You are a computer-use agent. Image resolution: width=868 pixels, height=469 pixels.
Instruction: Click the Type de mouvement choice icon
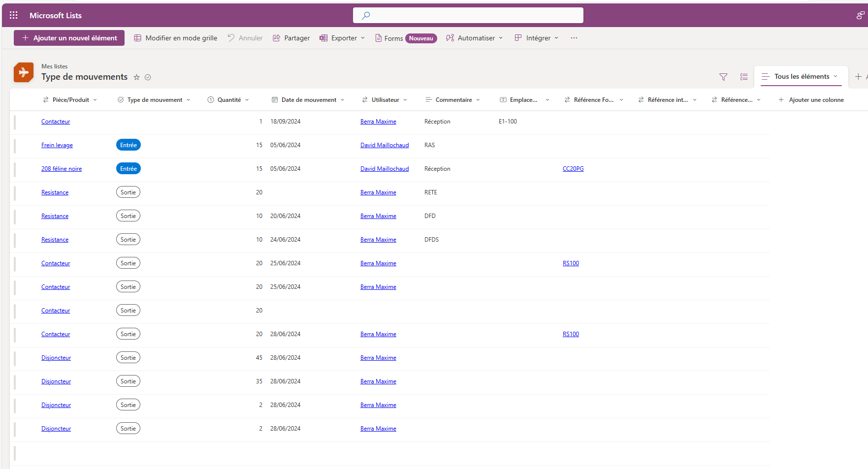point(121,100)
